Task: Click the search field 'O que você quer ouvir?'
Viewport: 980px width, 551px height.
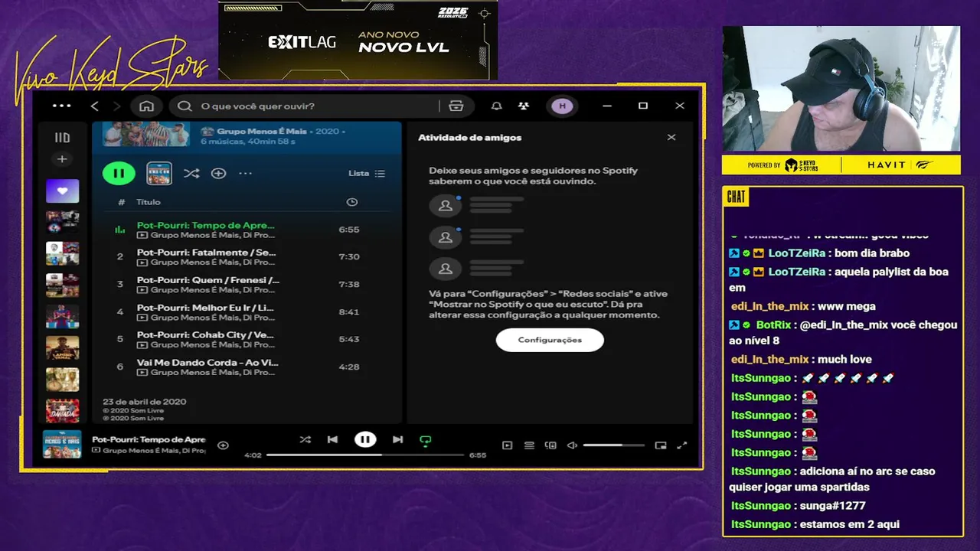Action: (x=306, y=106)
